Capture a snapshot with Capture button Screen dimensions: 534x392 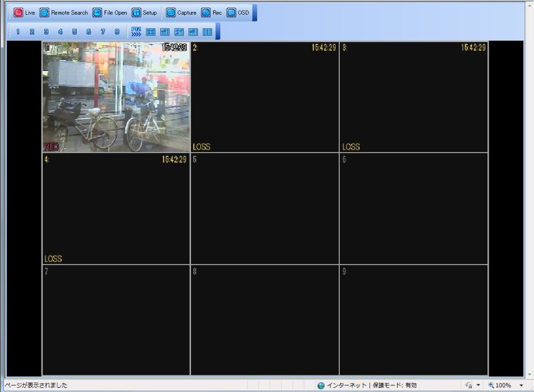click(181, 13)
